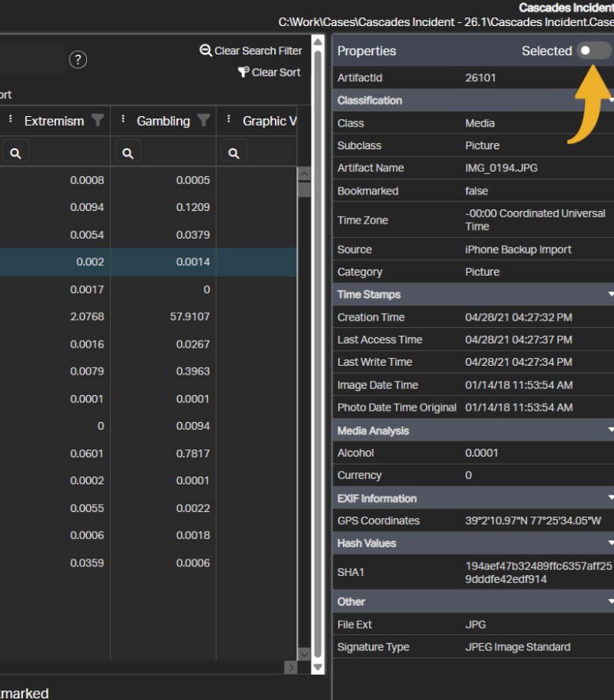Toggle the Selected switch in Properties
The width and height of the screenshot is (614, 700).
593,51
